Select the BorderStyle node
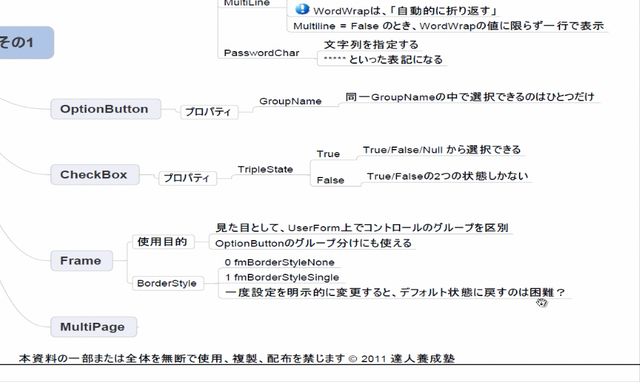Screen dimensions: 640x382 click(167, 283)
